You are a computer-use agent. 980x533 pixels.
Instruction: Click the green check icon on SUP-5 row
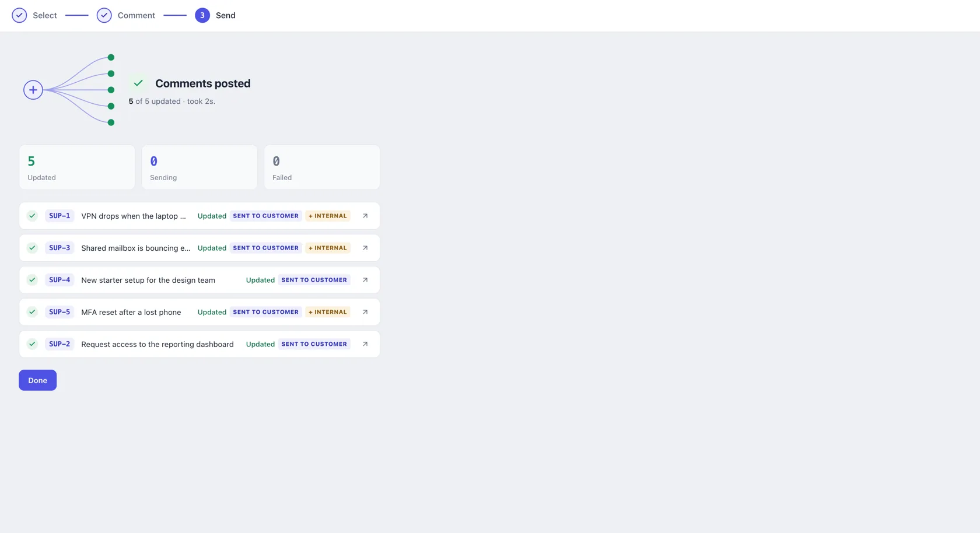point(33,312)
